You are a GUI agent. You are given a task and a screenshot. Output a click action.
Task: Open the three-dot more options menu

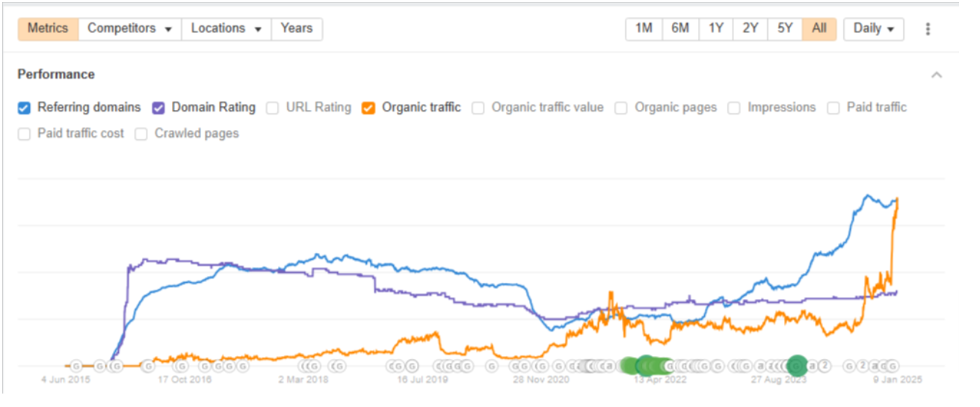[x=928, y=29]
